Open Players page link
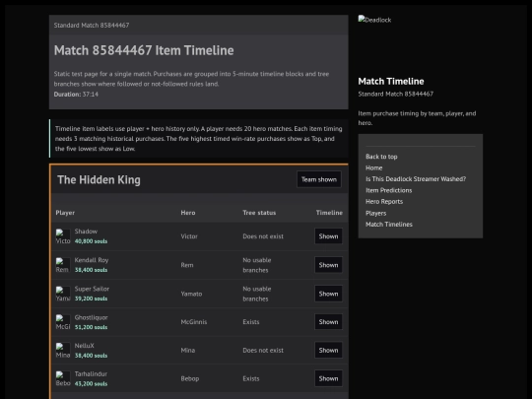 [x=376, y=213]
